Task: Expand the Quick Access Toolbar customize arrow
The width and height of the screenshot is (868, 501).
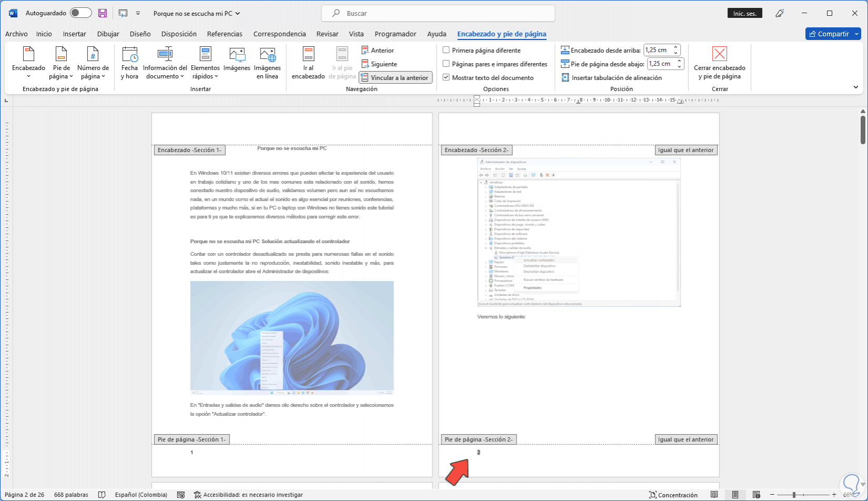Action: [x=138, y=13]
